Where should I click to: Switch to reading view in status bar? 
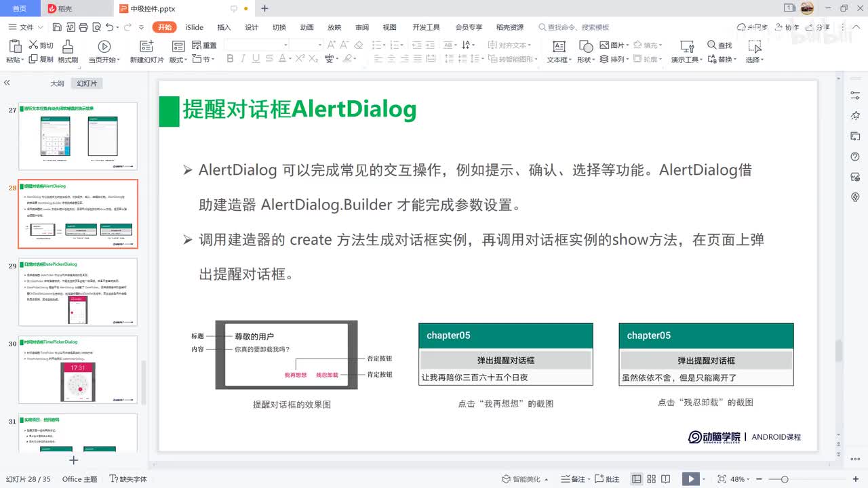[667, 479]
